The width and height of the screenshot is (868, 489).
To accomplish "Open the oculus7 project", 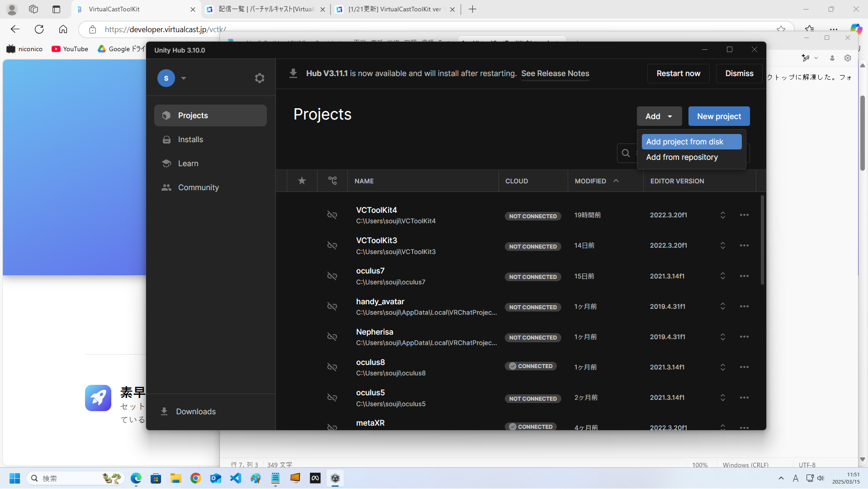I will click(370, 271).
